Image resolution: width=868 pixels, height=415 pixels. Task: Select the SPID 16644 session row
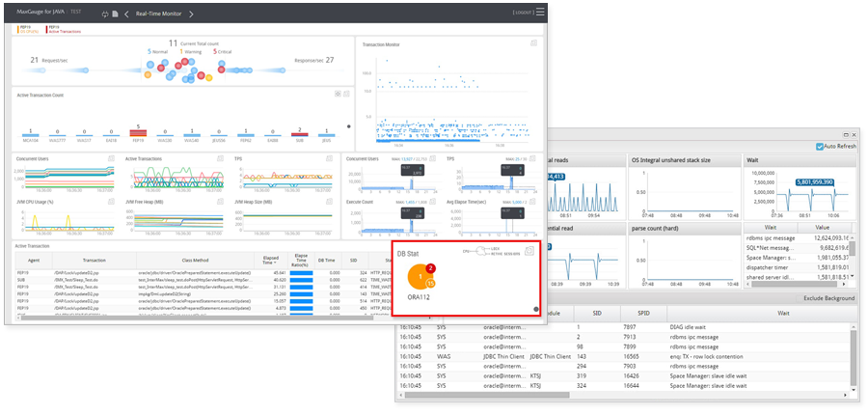(624, 385)
